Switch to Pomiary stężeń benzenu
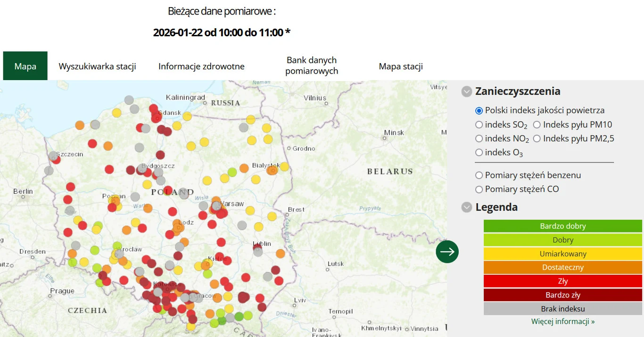This screenshot has width=644, height=337. (x=479, y=175)
